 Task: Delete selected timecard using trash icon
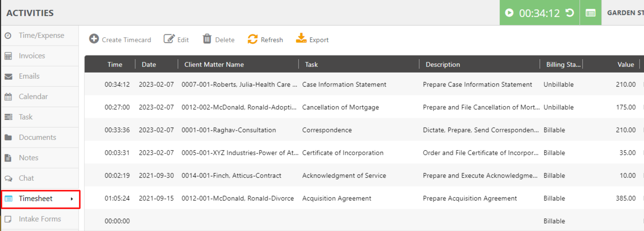pyautogui.click(x=207, y=39)
